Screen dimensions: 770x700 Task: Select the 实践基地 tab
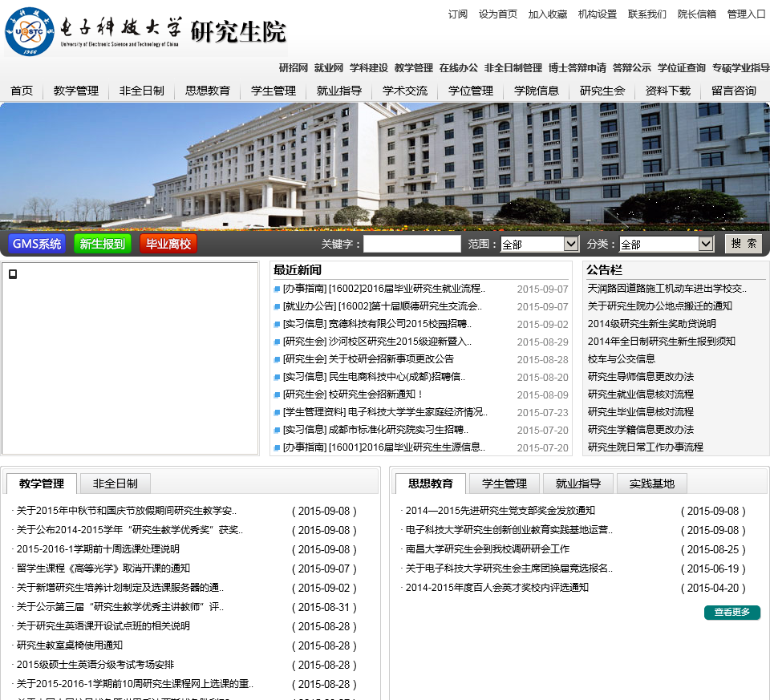[x=652, y=484]
